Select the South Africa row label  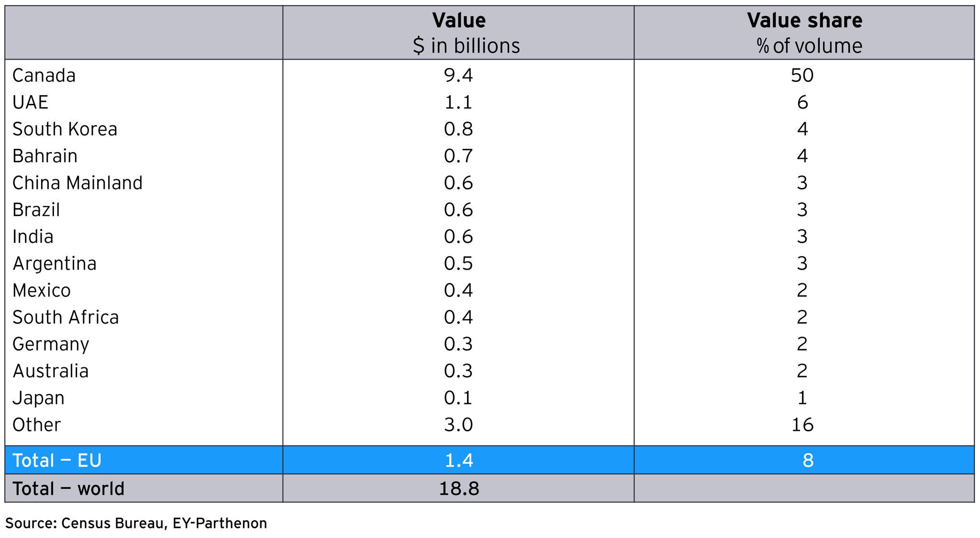(66, 317)
